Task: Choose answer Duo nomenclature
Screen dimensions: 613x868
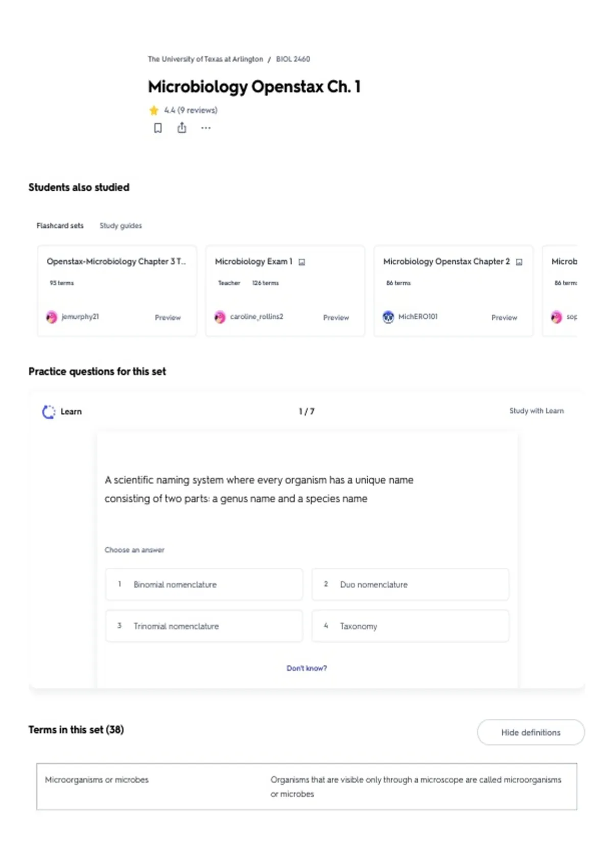Action: pos(410,584)
